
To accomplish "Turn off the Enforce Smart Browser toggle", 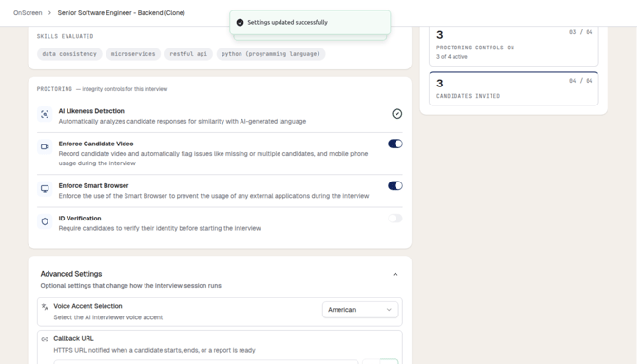I will coord(396,185).
